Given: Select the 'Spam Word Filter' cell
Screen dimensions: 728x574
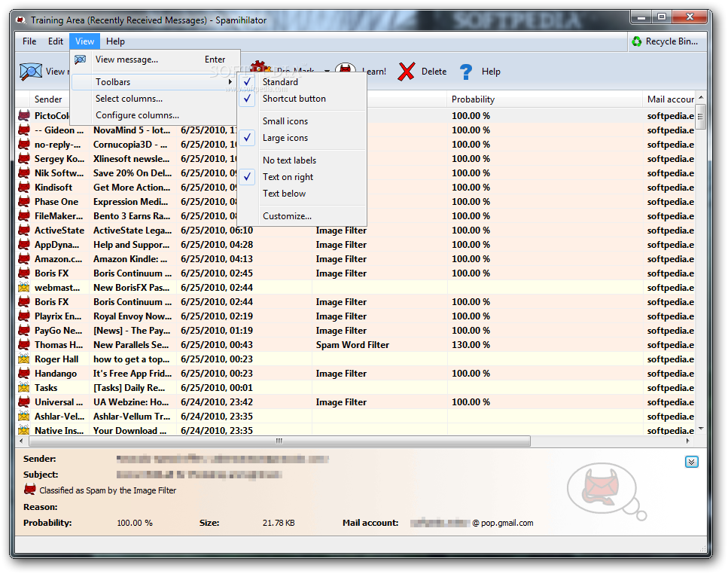Looking at the screenshot, I should click(x=352, y=345).
